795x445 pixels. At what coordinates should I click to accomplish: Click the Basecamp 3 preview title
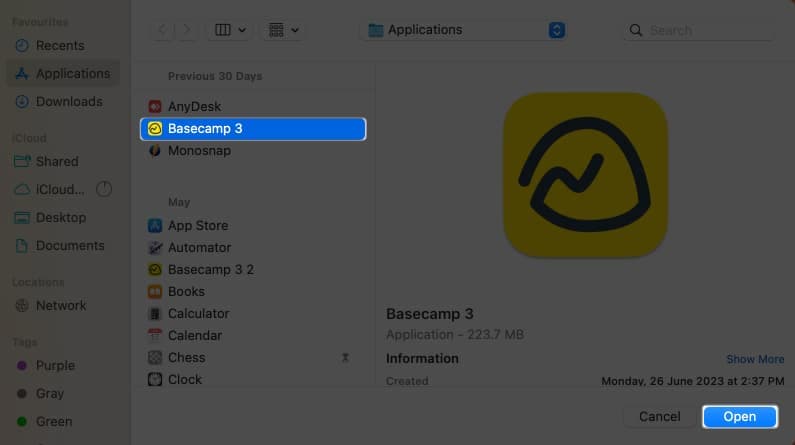coord(429,314)
